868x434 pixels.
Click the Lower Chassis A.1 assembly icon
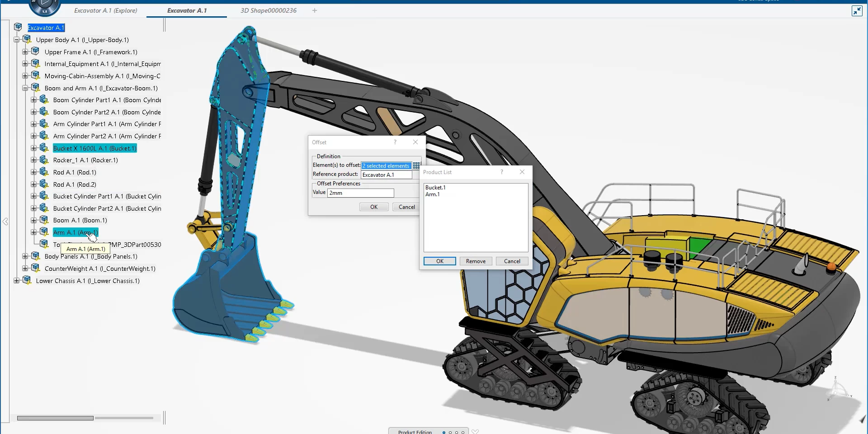click(27, 280)
